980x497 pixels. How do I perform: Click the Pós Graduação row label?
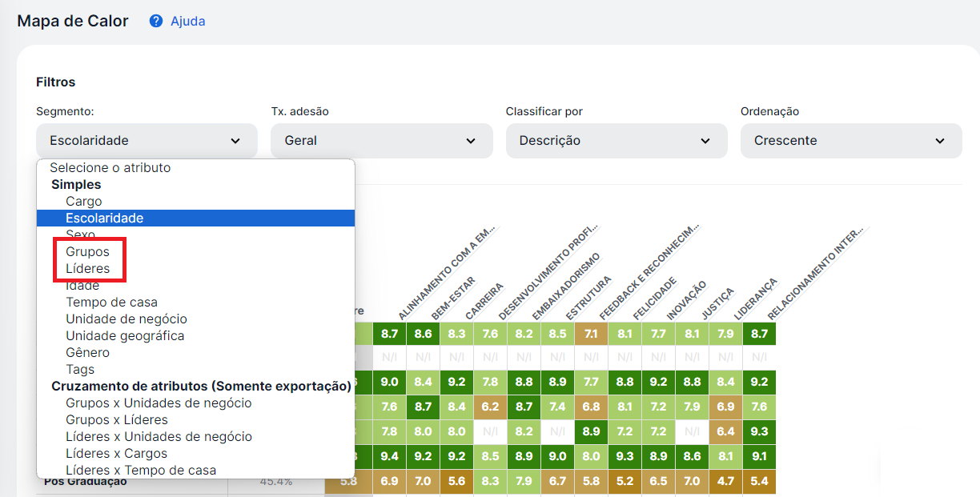(x=86, y=482)
